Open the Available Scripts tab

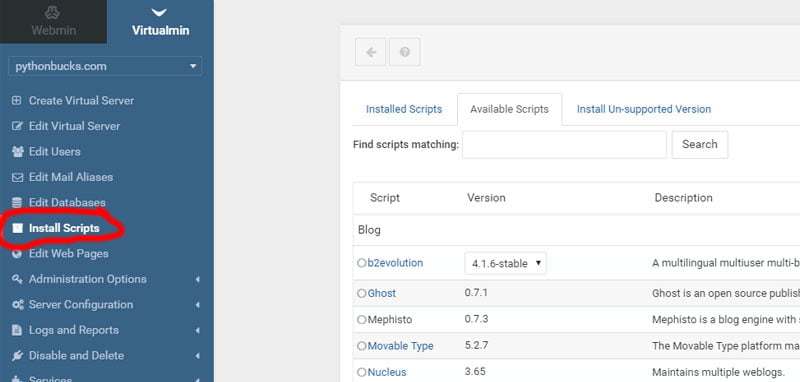pos(509,109)
